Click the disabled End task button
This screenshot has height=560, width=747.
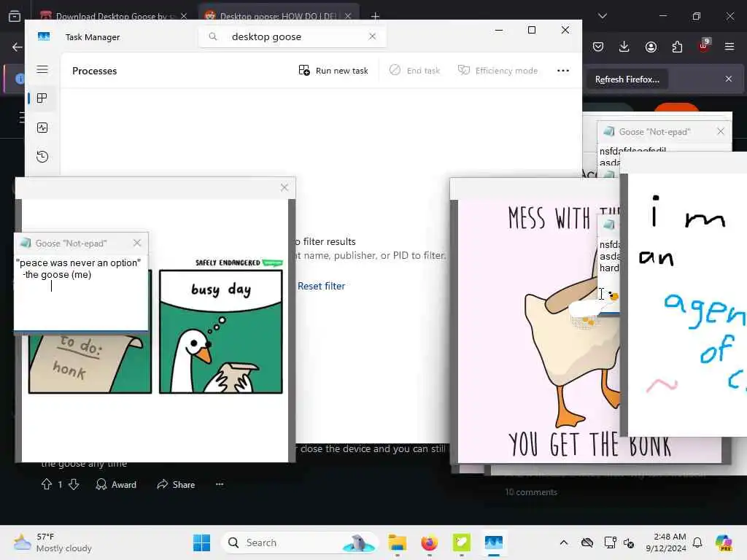pos(414,71)
